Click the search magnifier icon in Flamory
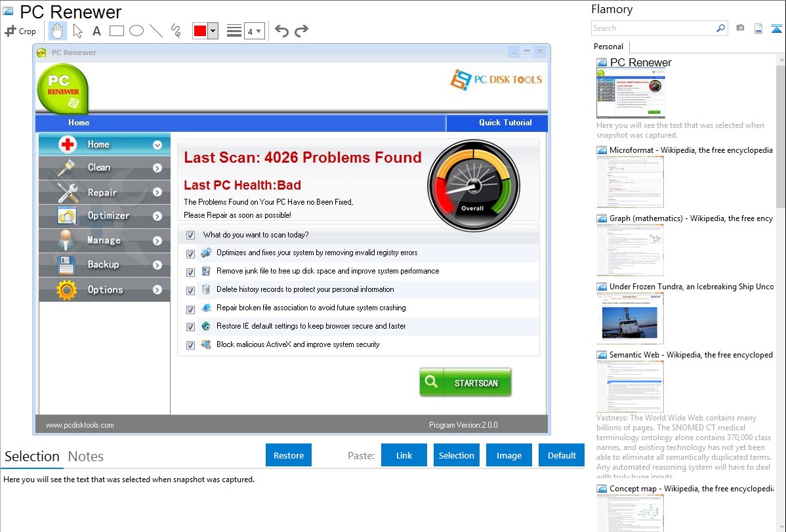786x532 pixels. (720, 28)
